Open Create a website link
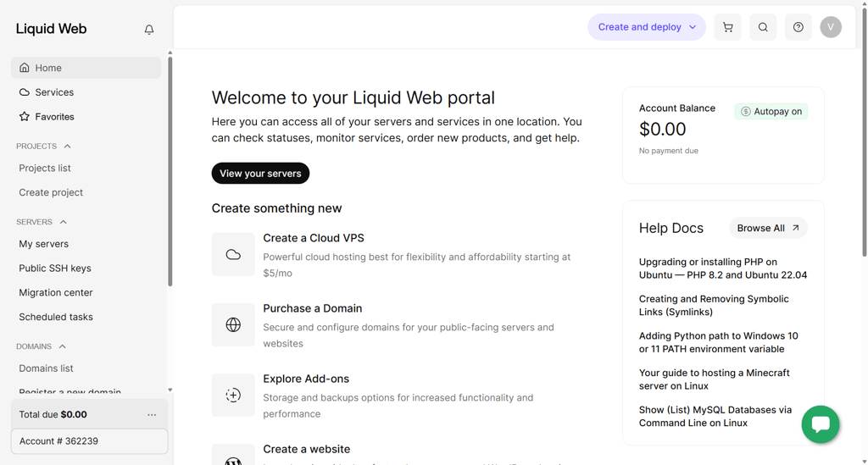This screenshot has height=465, width=868. [307, 449]
